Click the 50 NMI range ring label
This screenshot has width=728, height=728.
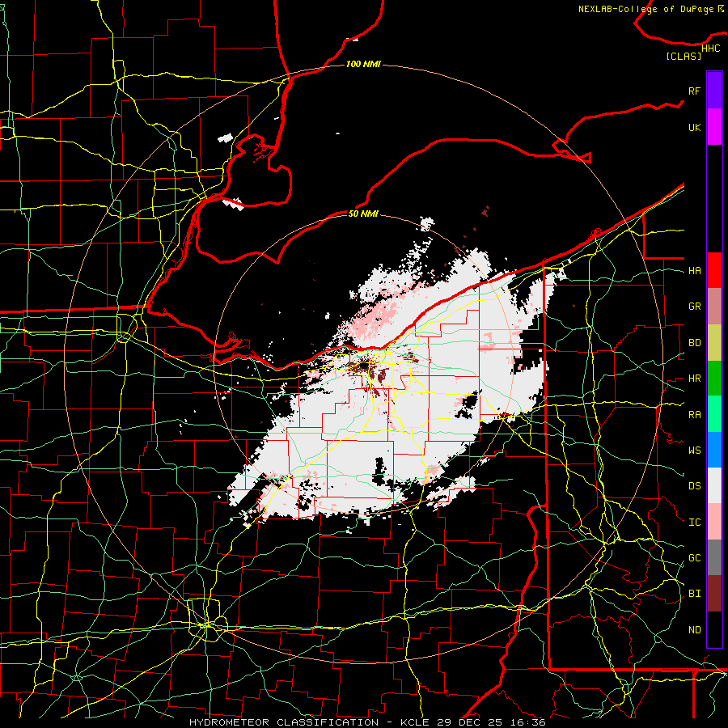coord(363,214)
